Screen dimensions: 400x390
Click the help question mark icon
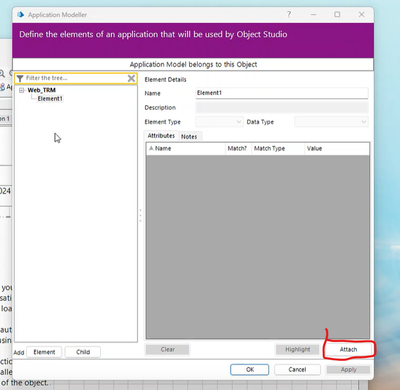(289, 14)
